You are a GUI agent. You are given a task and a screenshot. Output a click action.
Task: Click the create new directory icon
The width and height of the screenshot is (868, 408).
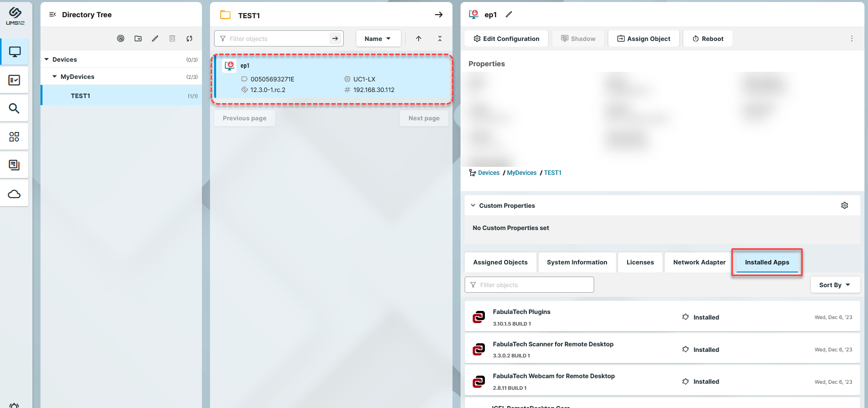tap(138, 38)
